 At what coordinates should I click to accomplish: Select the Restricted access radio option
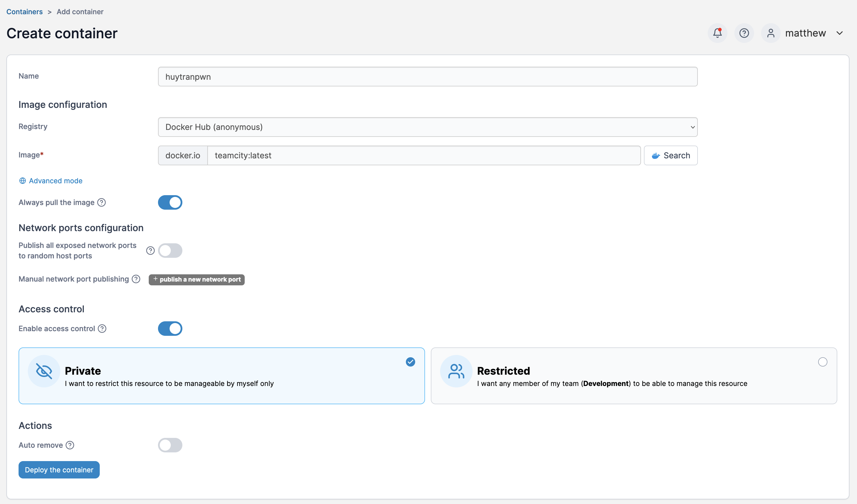(x=822, y=362)
